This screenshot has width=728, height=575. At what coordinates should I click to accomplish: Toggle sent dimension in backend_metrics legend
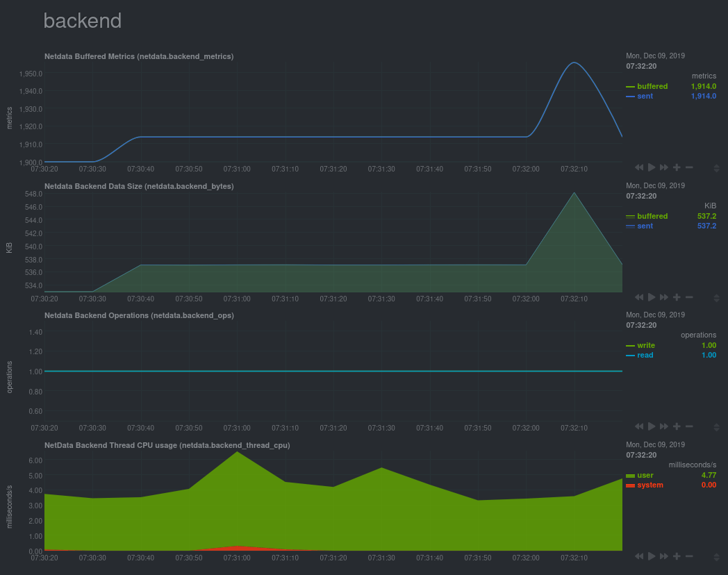click(645, 96)
